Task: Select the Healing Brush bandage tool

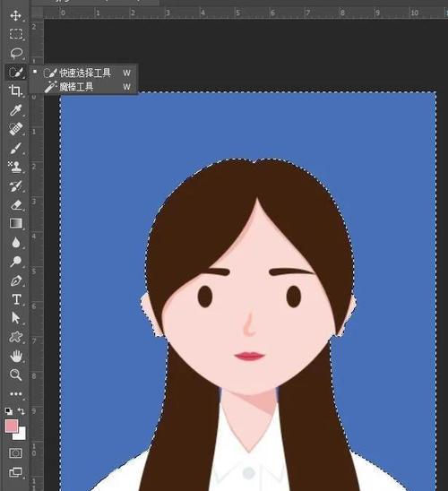Action: [x=16, y=129]
